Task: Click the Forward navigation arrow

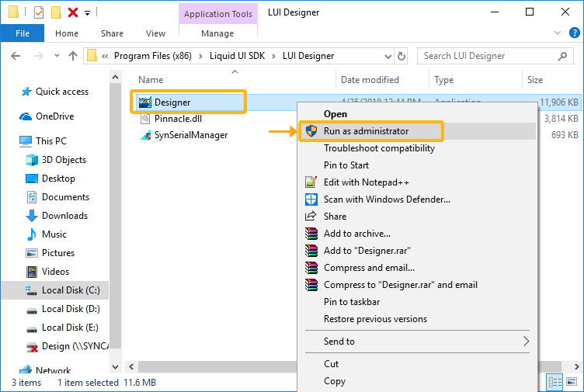Action: pos(38,56)
